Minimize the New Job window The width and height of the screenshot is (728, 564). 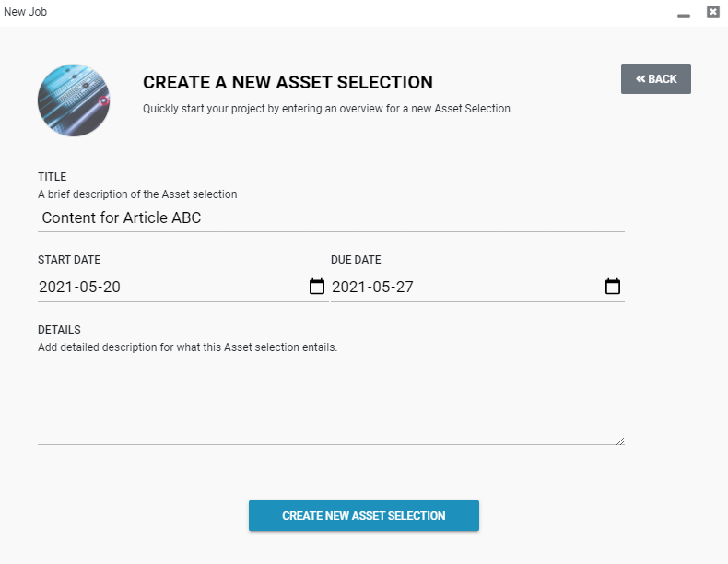(684, 15)
